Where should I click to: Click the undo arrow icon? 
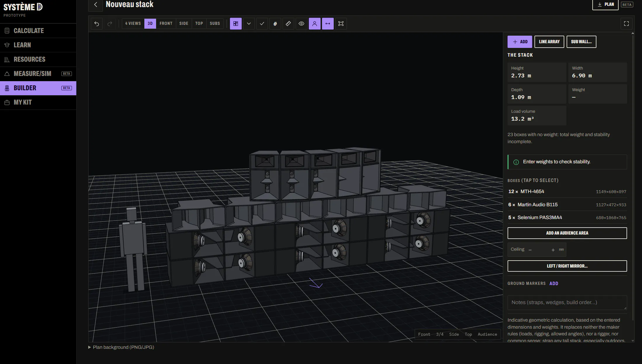[x=97, y=24]
